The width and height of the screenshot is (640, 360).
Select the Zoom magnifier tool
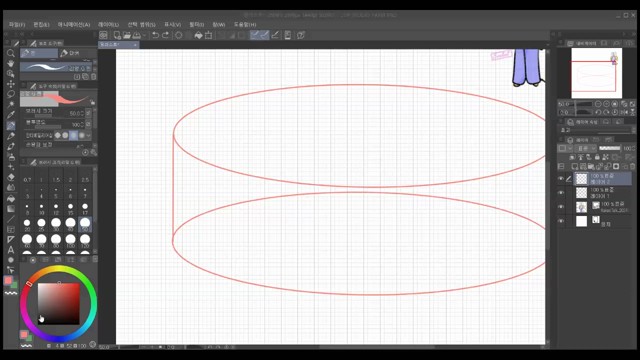pyautogui.click(x=11, y=53)
